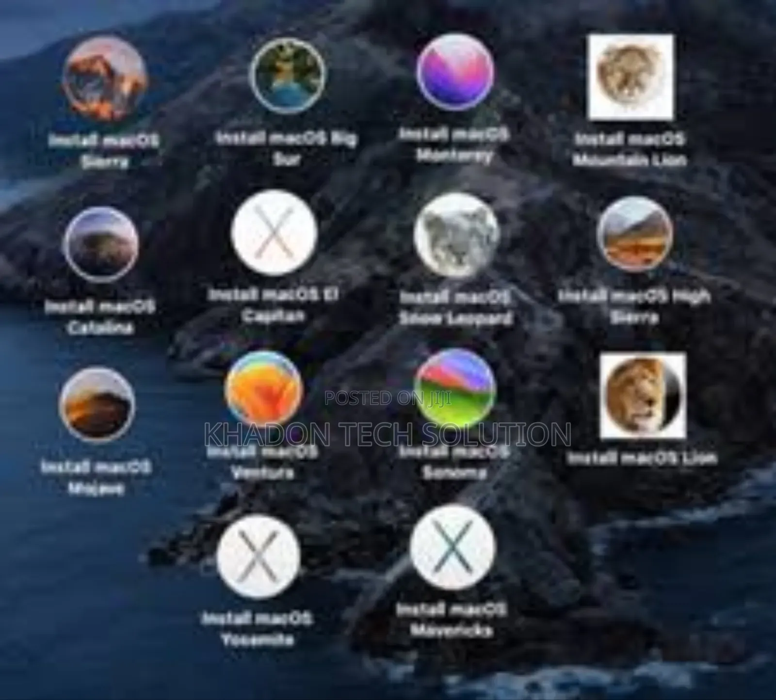Viewport: 776px width, 700px height.
Task: Select the Install macOS Yosemite icon
Action: coord(259,557)
